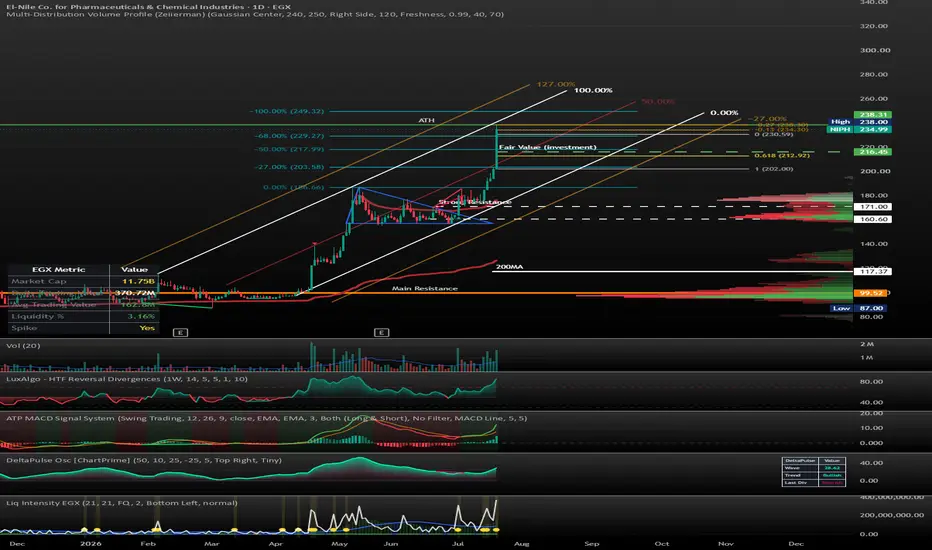This screenshot has height=550, width=932.
Task: Click the Jul label on time axis
Action: coord(457,543)
